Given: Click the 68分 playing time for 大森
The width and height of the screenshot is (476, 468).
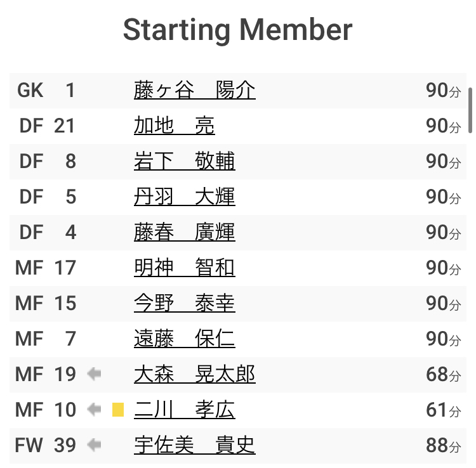Looking at the screenshot, I should (x=444, y=374).
